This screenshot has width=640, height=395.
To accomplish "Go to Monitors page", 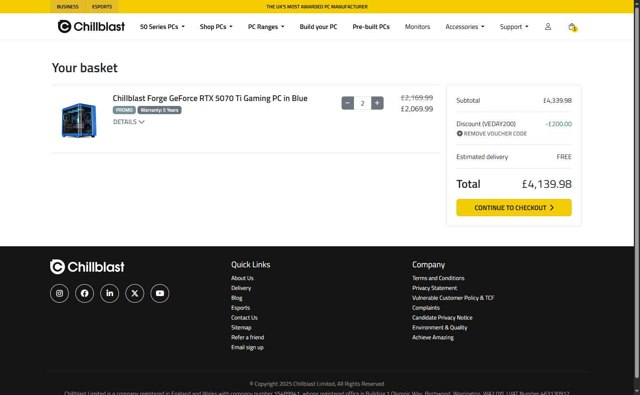I will click(417, 27).
